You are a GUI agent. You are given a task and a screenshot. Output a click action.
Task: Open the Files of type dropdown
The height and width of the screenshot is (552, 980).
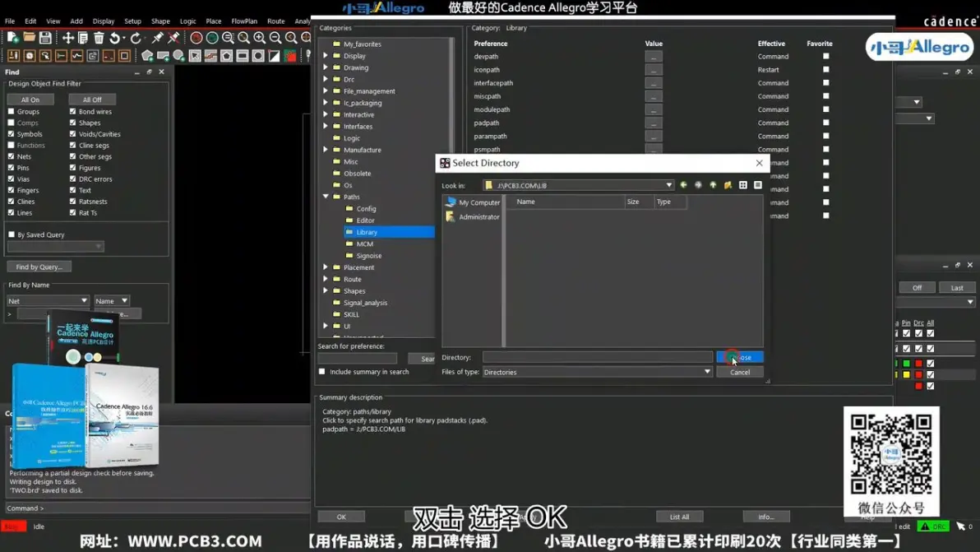pyautogui.click(x=707, y=371)
